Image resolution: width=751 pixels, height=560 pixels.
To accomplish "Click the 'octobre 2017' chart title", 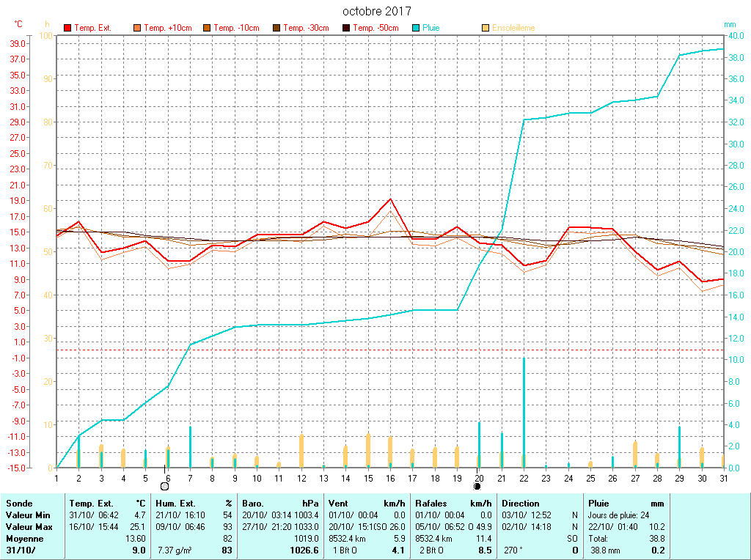I will click(377, 12).
